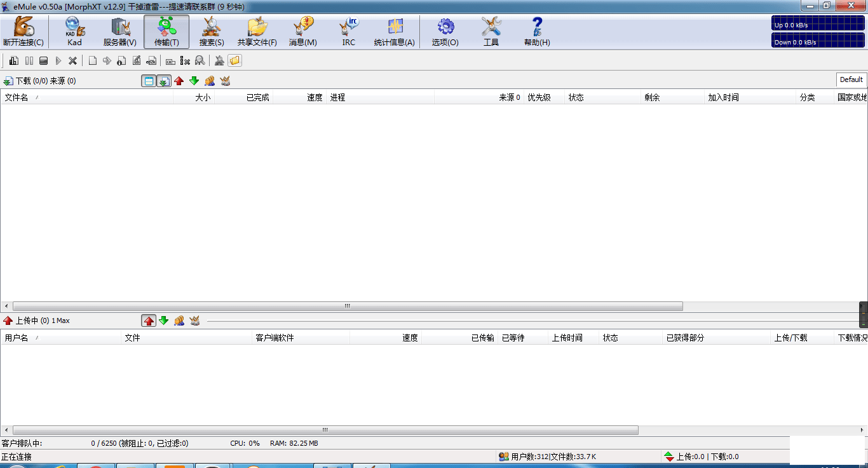
Task: Open Statistics (统计信息) page
Action: point(395,32)
